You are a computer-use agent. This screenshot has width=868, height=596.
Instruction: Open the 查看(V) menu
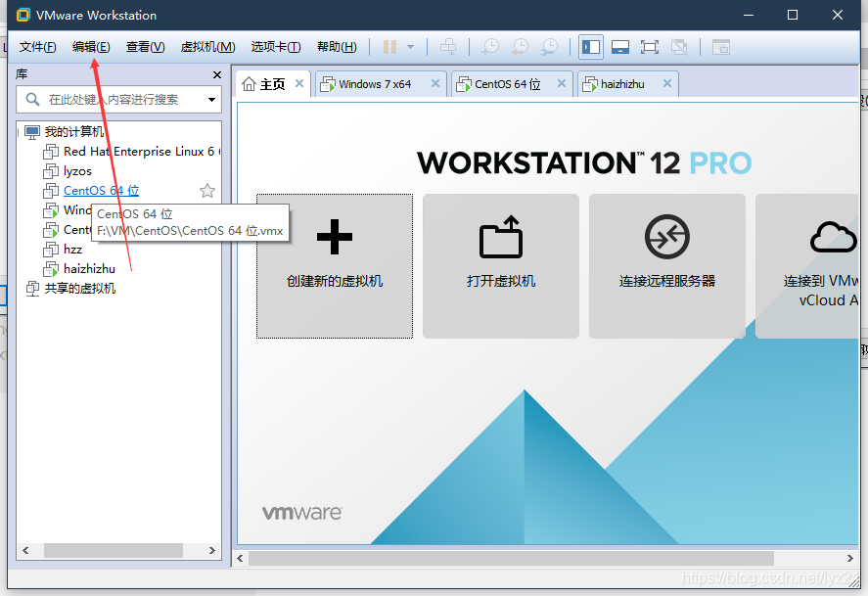tap(145, 47)
